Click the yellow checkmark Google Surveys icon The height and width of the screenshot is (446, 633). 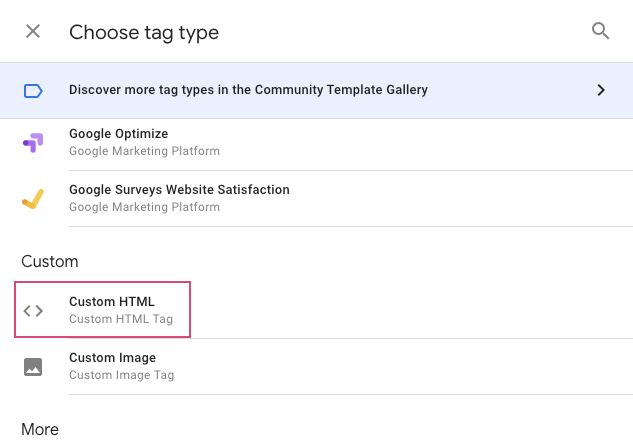[x=33, y=198]
